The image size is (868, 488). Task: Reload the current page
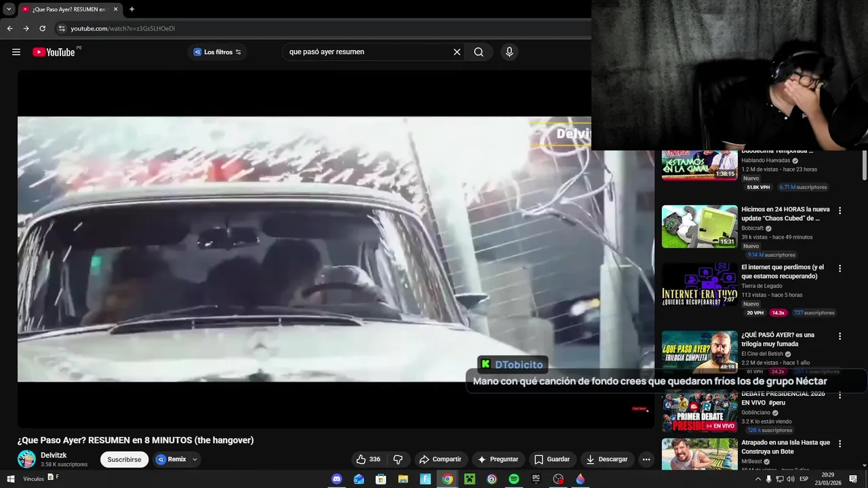click(42, 28)
